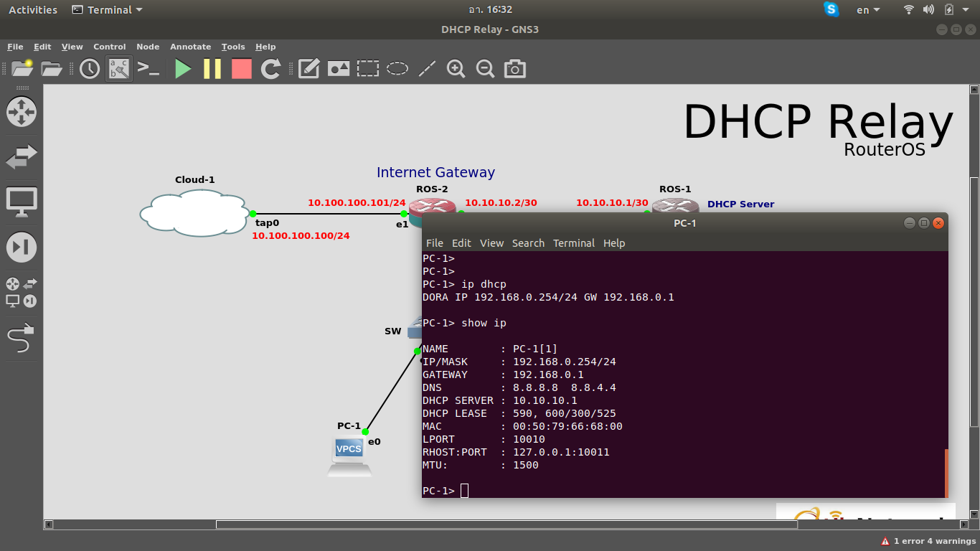Viewport: 980px width, 551px height.
Task: Open an existing project folder icon
Action: coord(52,68)
